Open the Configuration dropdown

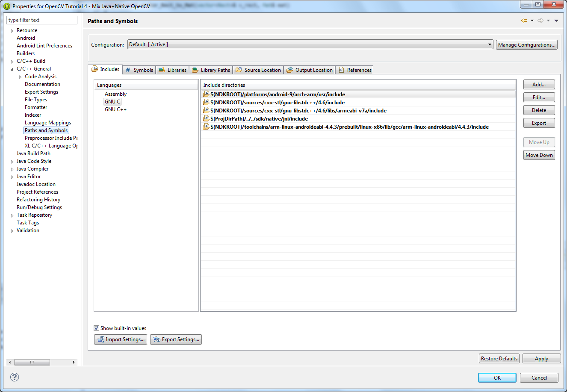click(x=310, y=44)
